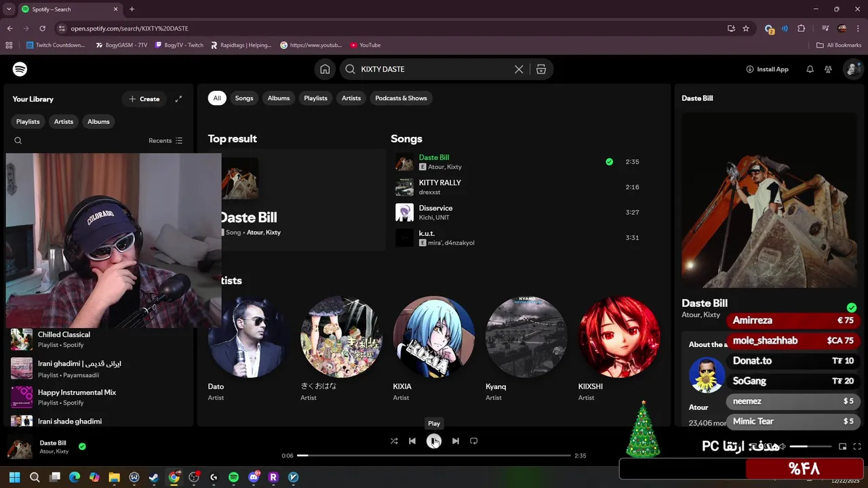868x488 pixels.
Task: Open the Browse icon beside search
Action: click(541, 69)
